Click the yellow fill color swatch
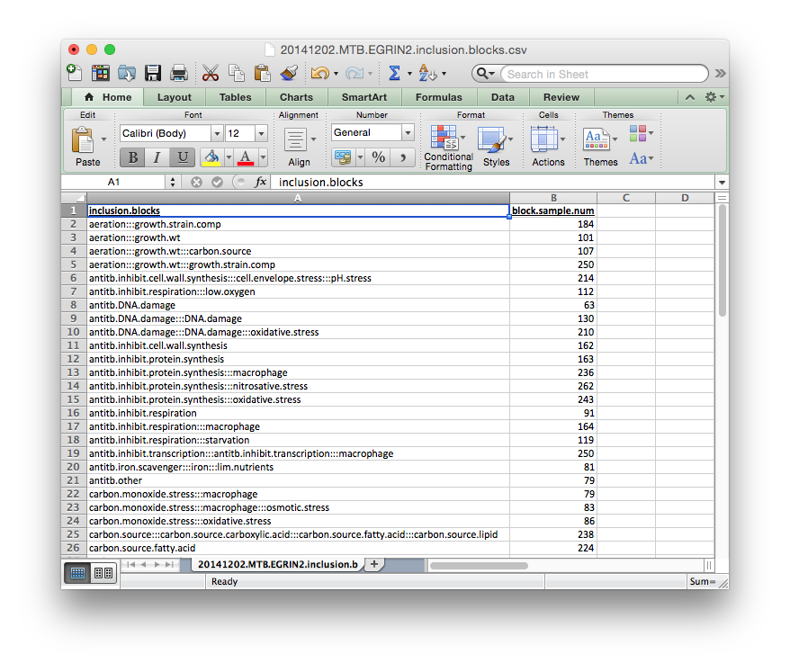The width and height of the screenshot is (790, 672). click(211, 157)
